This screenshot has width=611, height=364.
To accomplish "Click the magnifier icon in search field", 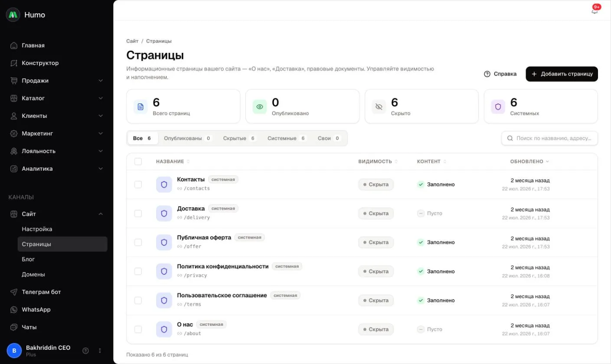I will pyautogui.click(x=510, y=138).
